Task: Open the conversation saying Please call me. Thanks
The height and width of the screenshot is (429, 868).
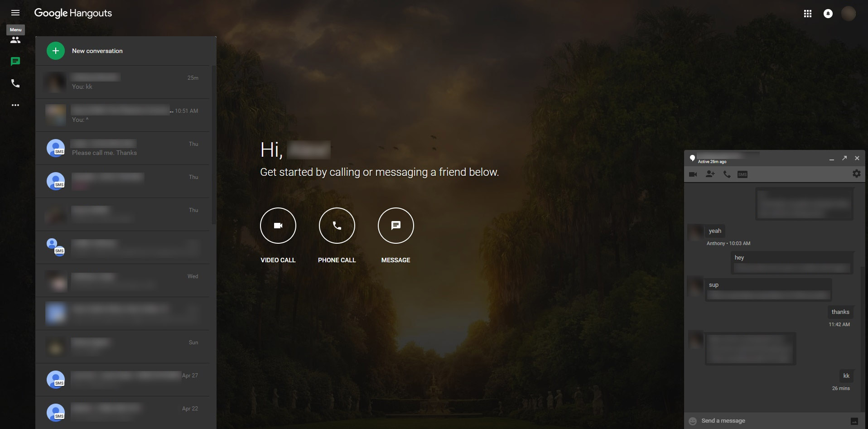Action: [x=122, y=148]
